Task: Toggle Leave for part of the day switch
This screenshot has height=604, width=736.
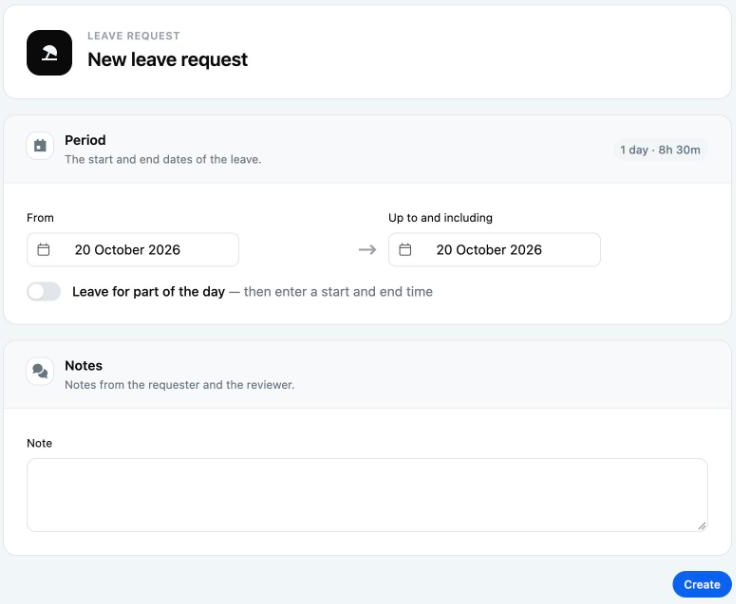Action: click(44, 291)
